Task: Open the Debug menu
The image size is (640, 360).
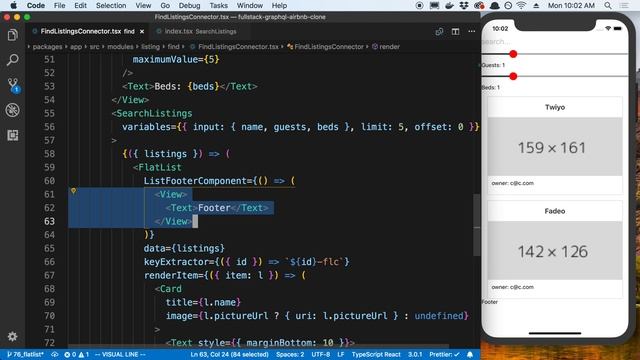Action: click(x=189, y=5)
